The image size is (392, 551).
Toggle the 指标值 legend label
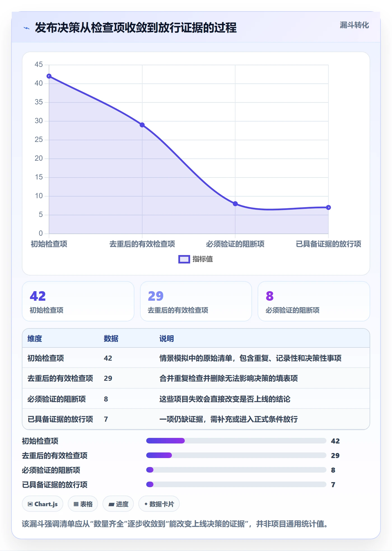(x=202, y=259)
